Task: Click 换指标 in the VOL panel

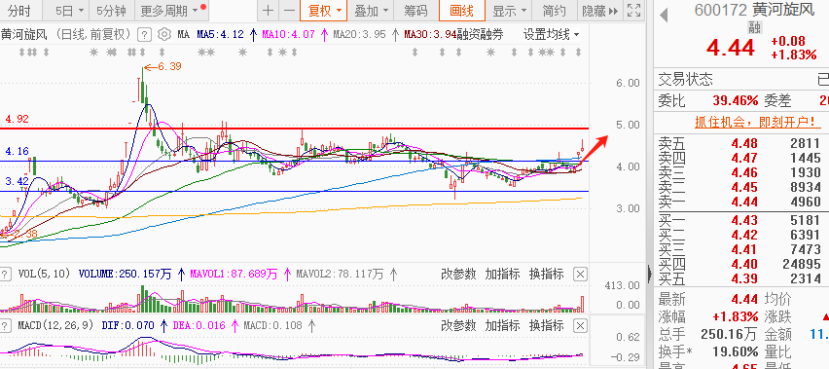Action: [x=546, y=274]
